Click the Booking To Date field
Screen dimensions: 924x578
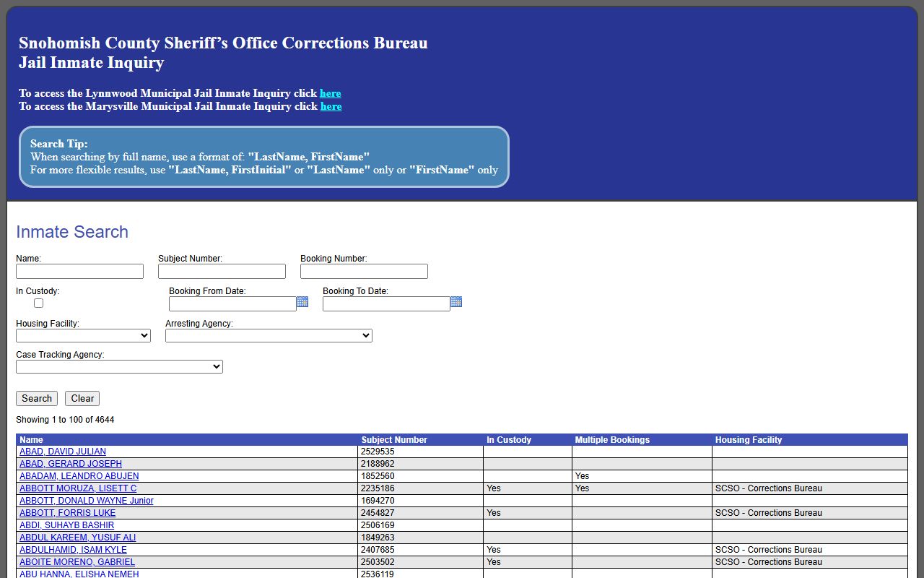386,304
